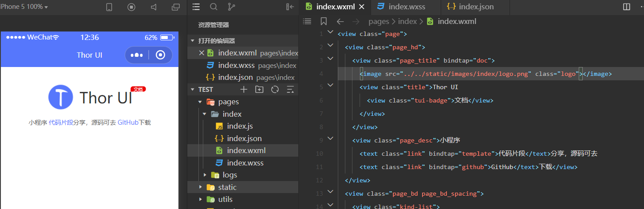The width and height of the screenshot is (644, 209).
Task: Click the new file plus icon
Action: 244,89
